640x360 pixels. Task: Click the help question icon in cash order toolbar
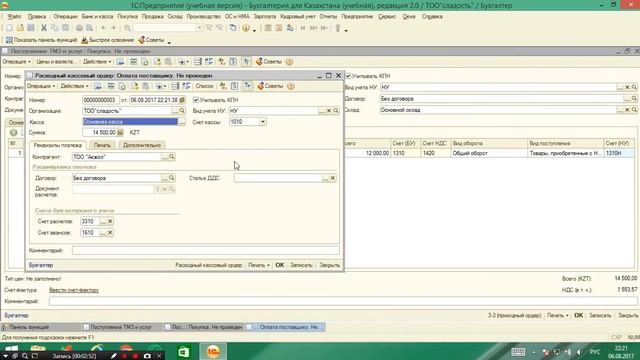[x=291, y=86]
